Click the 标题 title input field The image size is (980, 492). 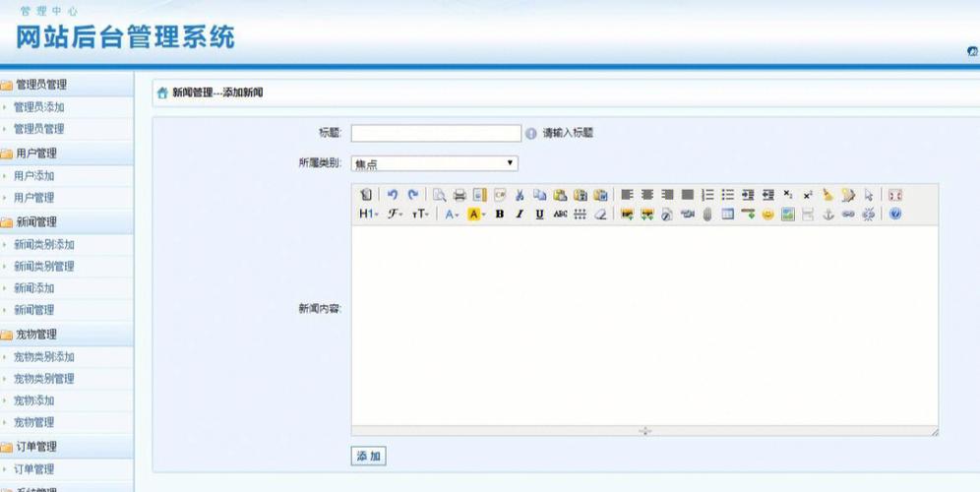pos(436,133)
